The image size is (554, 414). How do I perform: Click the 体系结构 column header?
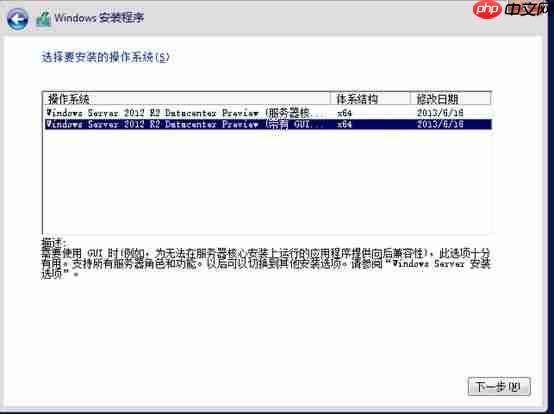370,99
